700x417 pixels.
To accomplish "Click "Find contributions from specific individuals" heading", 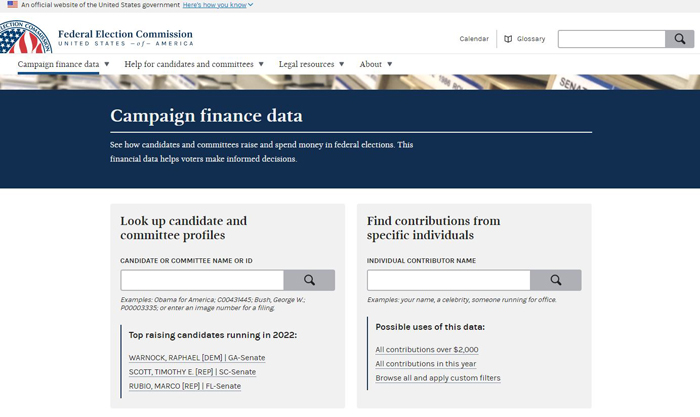I will (433, 228).
